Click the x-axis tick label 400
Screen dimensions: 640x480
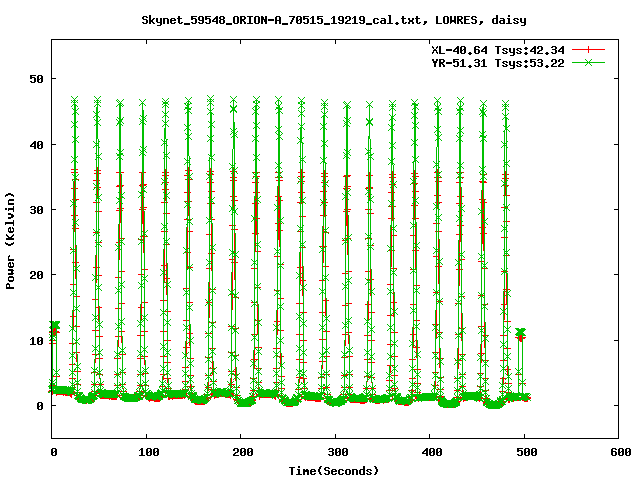[x=432, y=452]
